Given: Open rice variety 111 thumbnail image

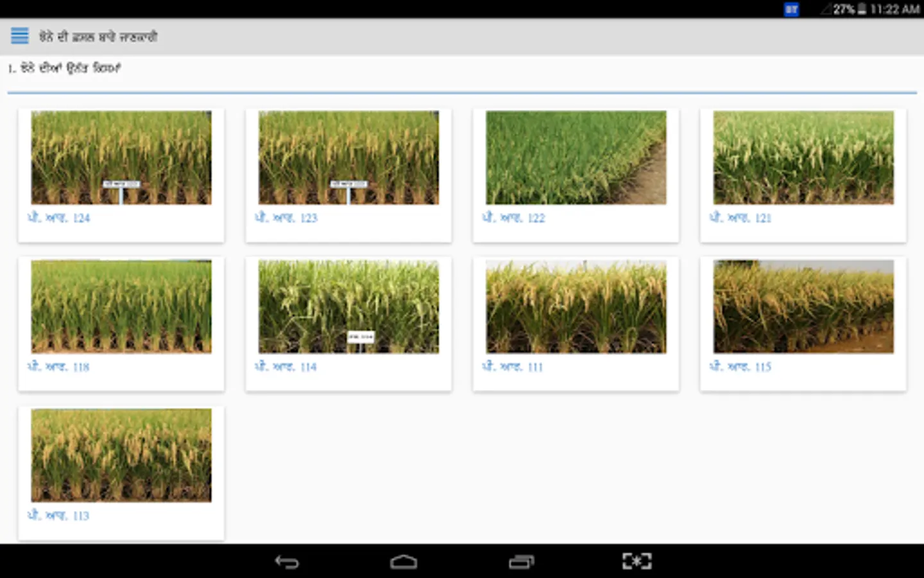Looking at the screenshot, I should (x=576, y=306).
